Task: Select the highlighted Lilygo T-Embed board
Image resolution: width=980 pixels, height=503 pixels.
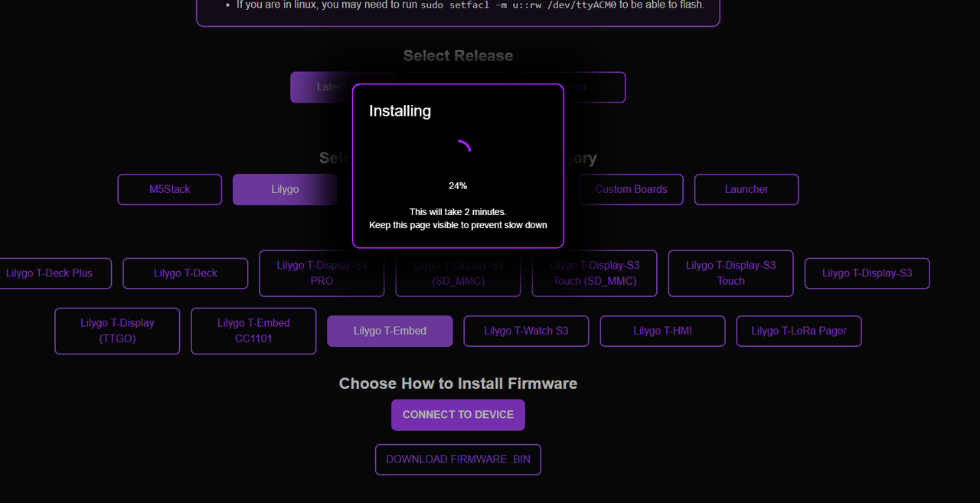Action: tap(390, 331)
